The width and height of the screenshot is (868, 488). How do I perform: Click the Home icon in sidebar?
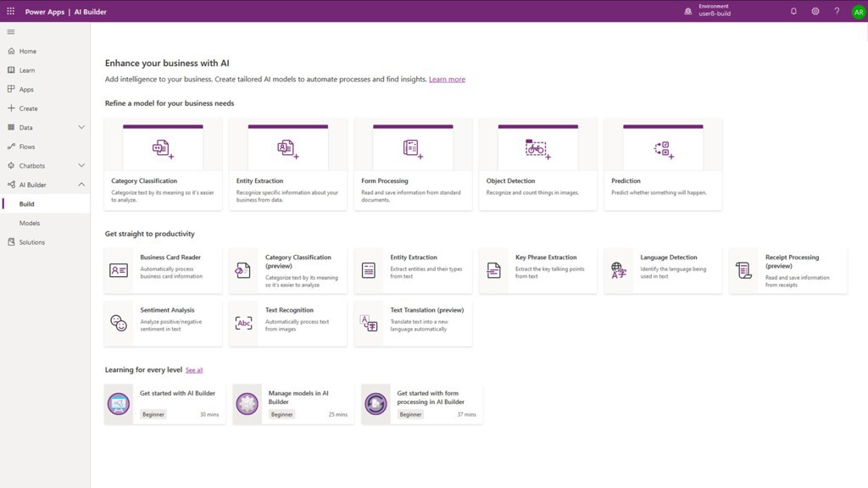pos(11,51)
